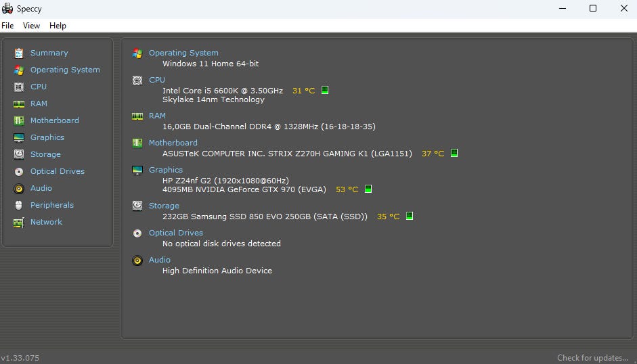This screenshot has width=637, height=364.
Task: Click the CPU heading link in summary
Action: click(157, 80)
